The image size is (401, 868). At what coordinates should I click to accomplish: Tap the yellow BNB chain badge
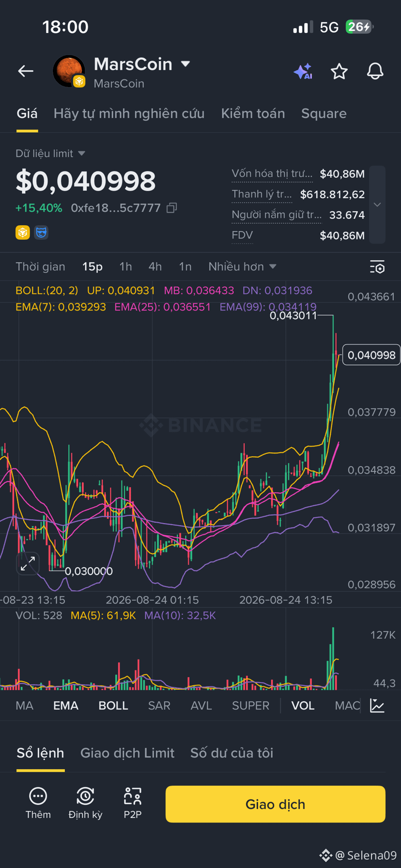point(23,232)
